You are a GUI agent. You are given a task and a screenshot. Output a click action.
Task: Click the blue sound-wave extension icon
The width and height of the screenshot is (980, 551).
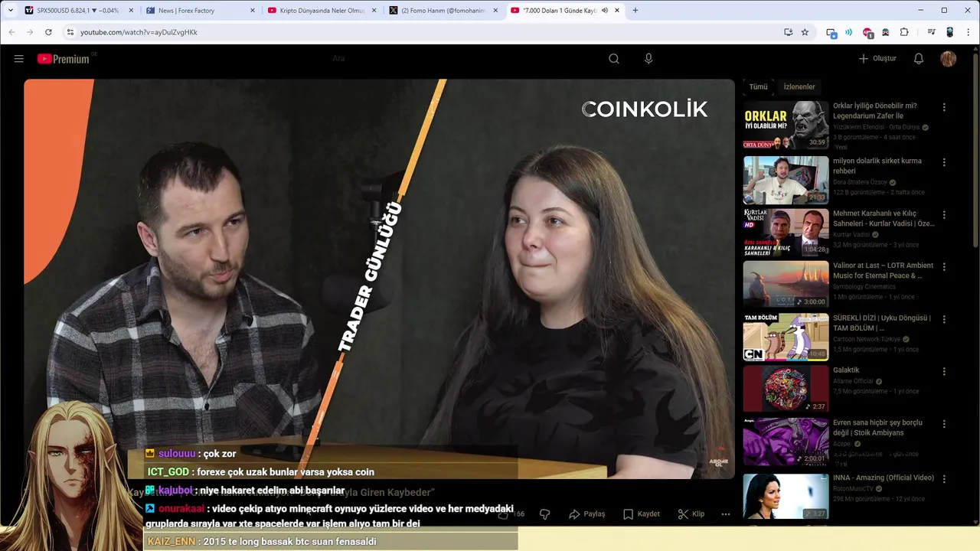pos(848,32)
